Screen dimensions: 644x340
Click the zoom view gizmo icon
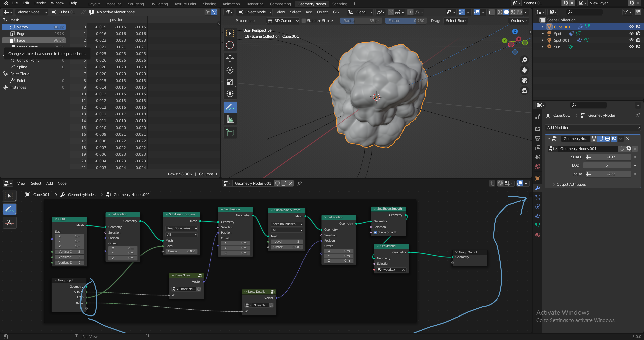pos(524,60)
